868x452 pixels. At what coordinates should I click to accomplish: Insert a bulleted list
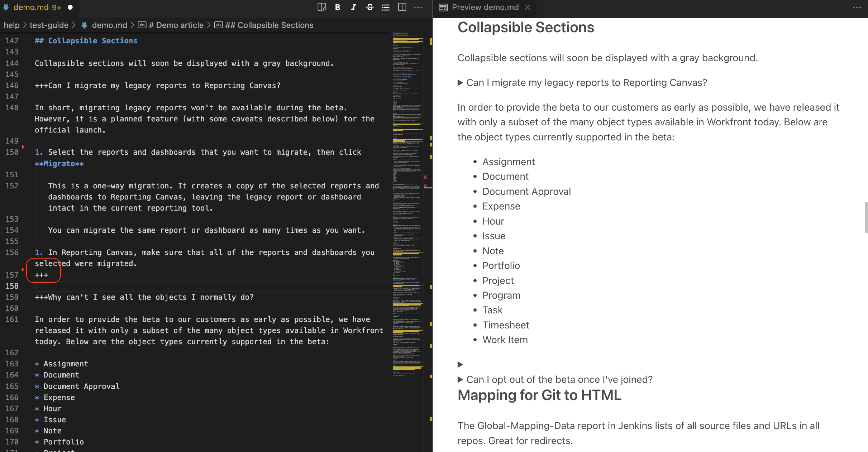pos(385,7)
